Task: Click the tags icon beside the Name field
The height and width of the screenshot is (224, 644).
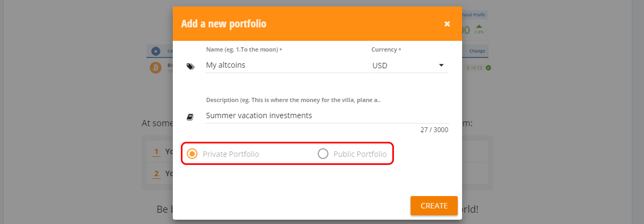Action: (190, 67)
